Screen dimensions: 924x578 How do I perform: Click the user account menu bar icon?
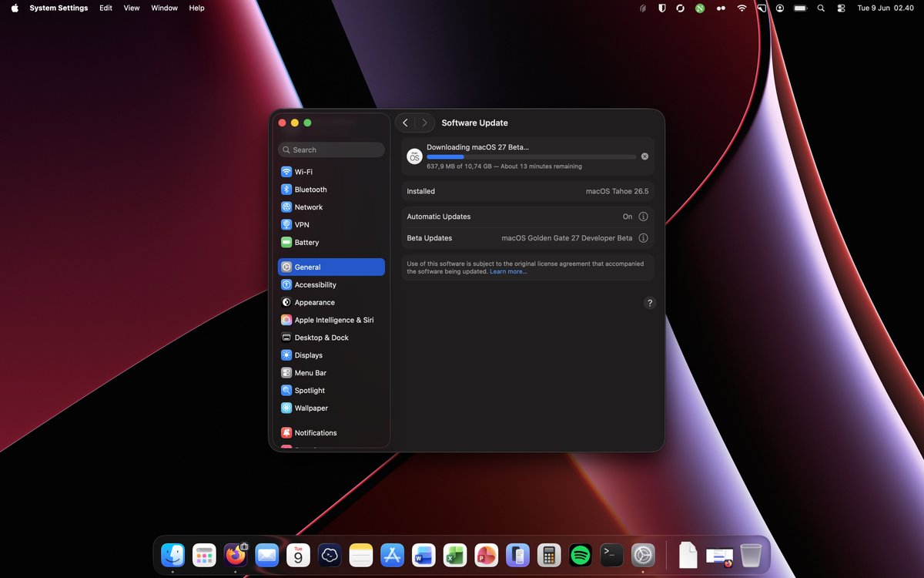click(780, 8)
